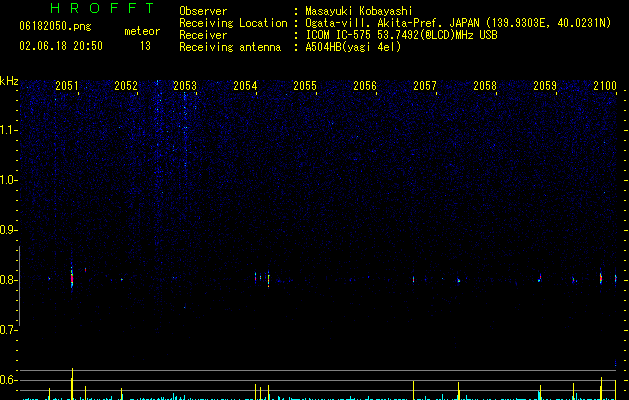Viewport: 629px width, 400px height.
Task: Click the 'meteor' label
Action: pos(142,31)
